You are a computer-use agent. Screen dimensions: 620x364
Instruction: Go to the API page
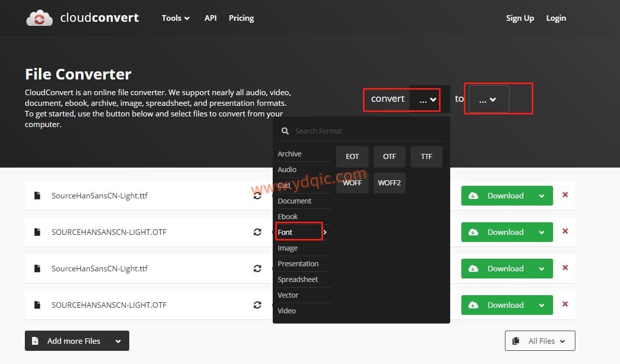click(x=210, y=18)
